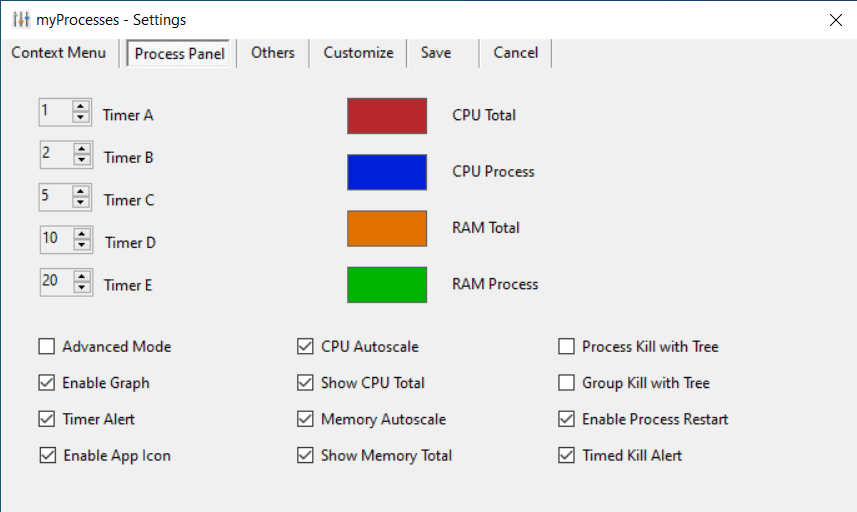Toggle Process Kill with Tree checkbox
The image size is (857, 512).
566,347
